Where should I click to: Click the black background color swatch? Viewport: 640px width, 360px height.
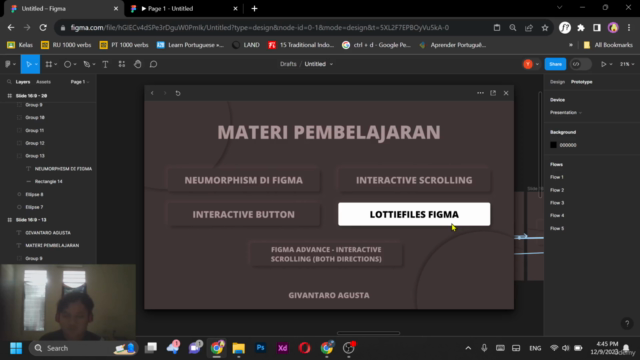click(x=553, y=145)
